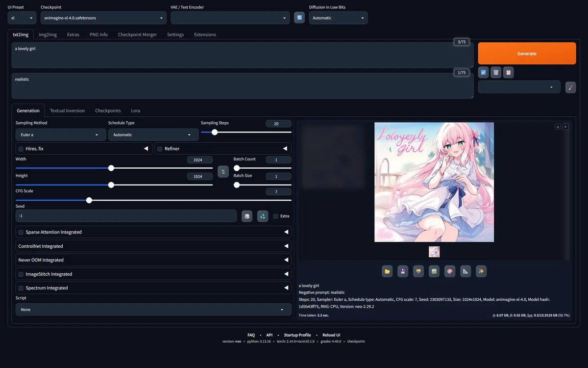Swap width and height with the arrows icon
Screen dimensions: 588x368
pyautogui.click(x=223, y=172)
